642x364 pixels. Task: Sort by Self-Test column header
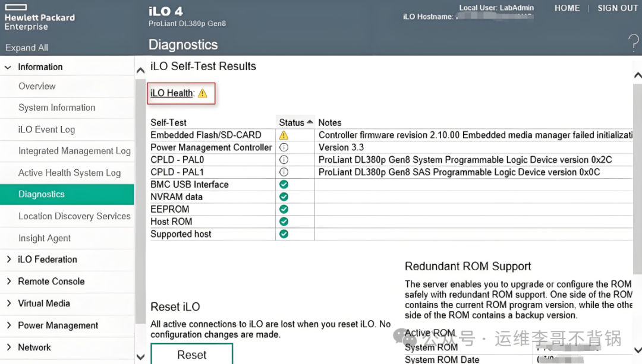168,123
